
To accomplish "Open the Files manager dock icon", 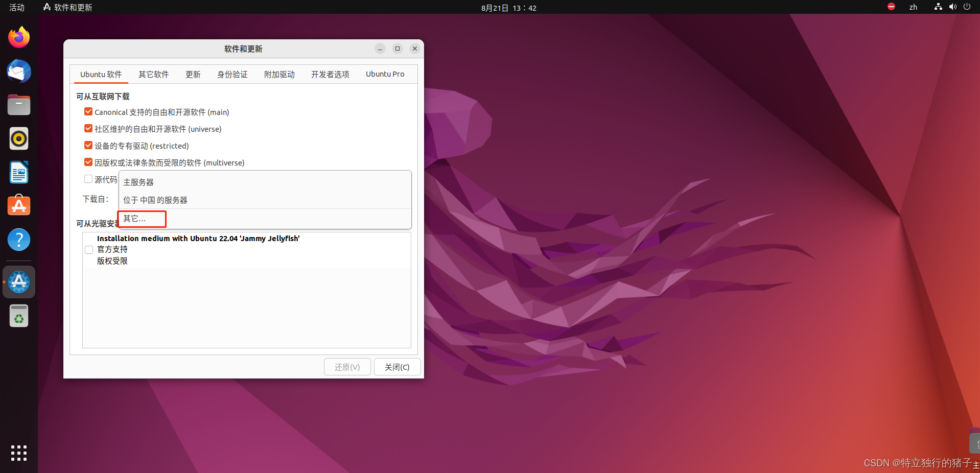I will tap(19, 105).
